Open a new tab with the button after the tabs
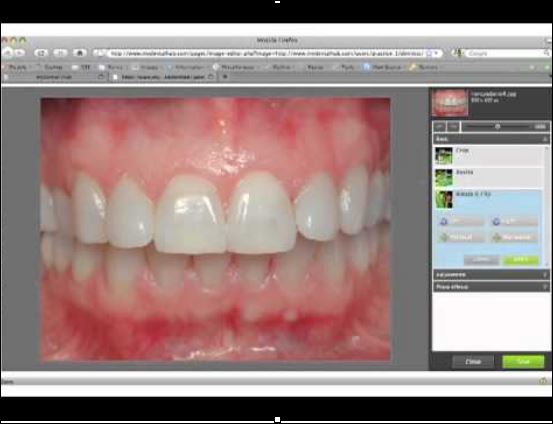 coord(225,77)
